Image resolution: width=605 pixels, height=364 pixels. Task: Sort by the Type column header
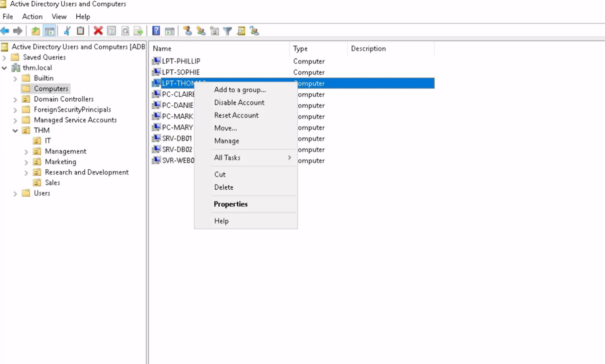coord(318,49)
